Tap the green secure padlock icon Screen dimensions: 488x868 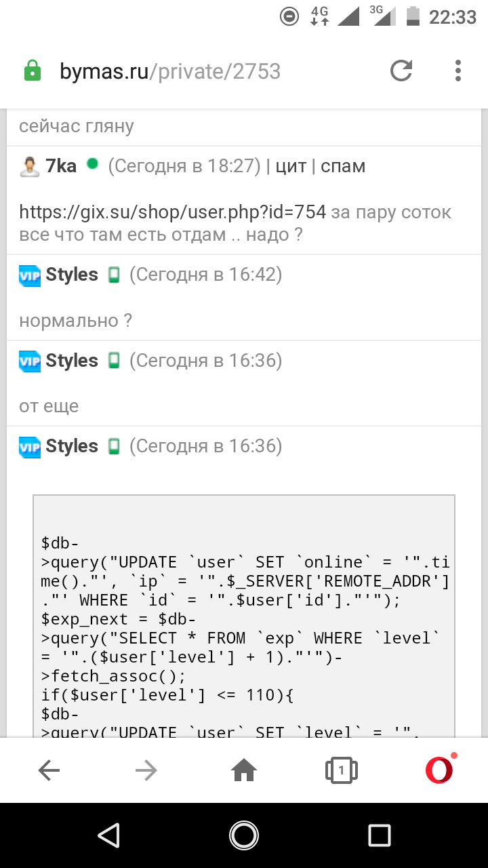(x=33, y=71)
